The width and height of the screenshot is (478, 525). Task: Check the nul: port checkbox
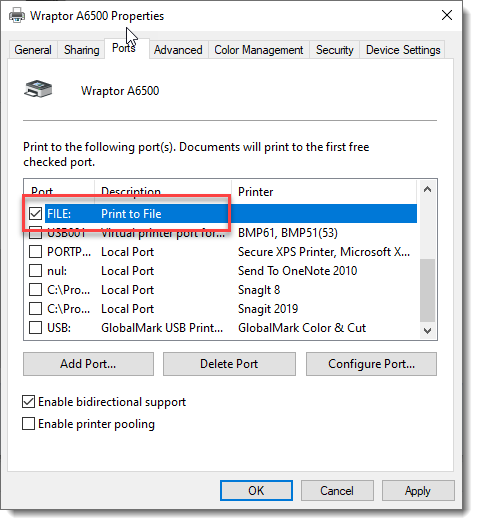(35, 271)
